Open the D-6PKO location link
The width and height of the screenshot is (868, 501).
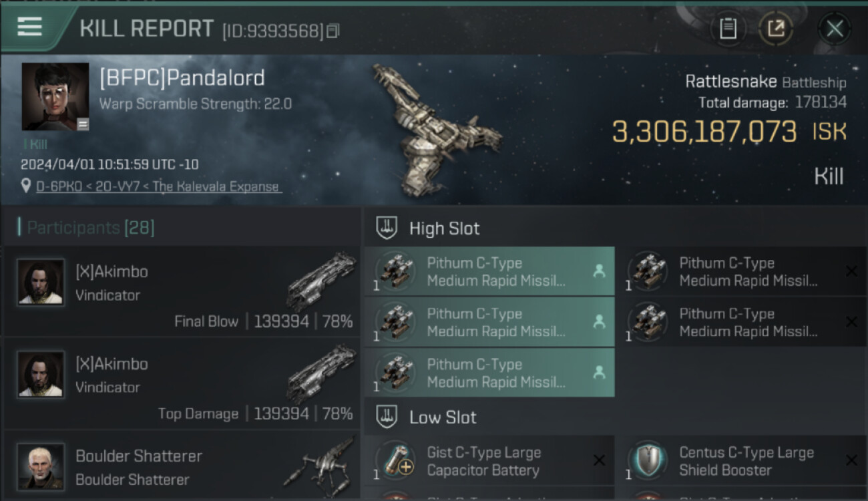pyautogui.click(x=159, y=186)
